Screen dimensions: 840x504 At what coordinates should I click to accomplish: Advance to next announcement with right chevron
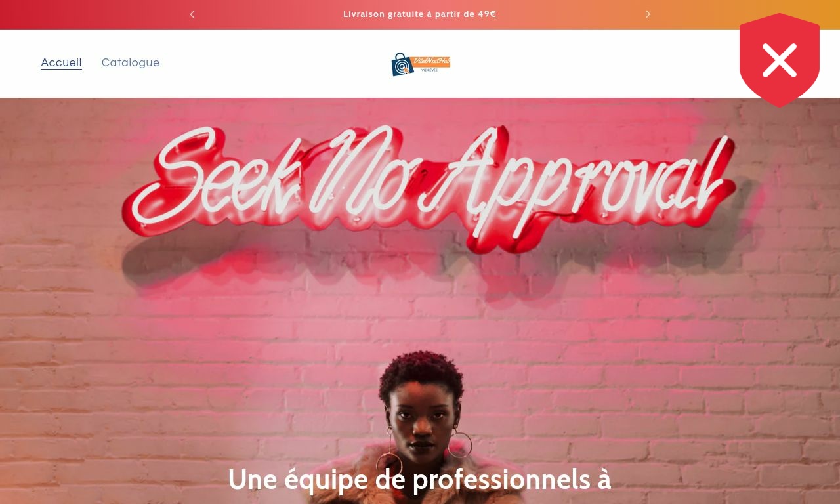[x=648, y=14]
